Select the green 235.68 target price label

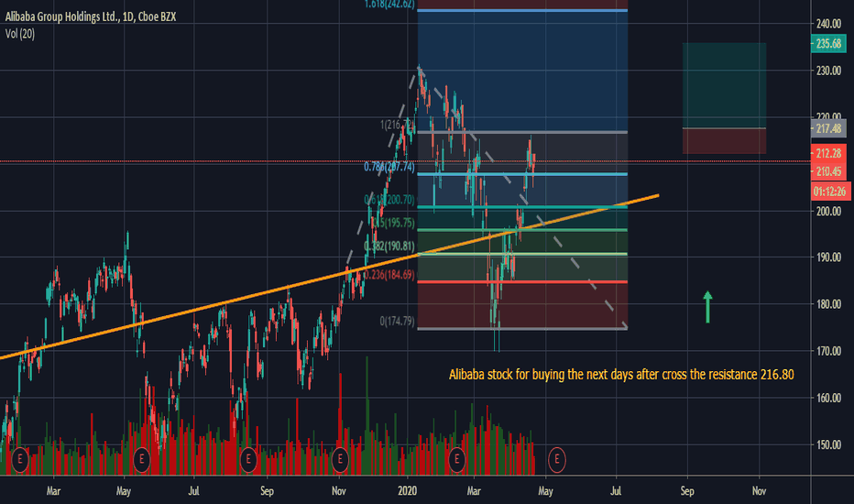828,44
